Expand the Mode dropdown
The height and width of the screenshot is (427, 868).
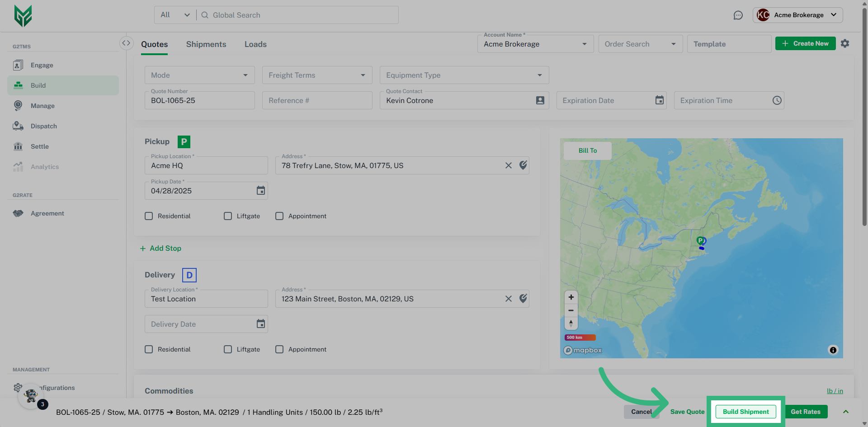[199, 75]
